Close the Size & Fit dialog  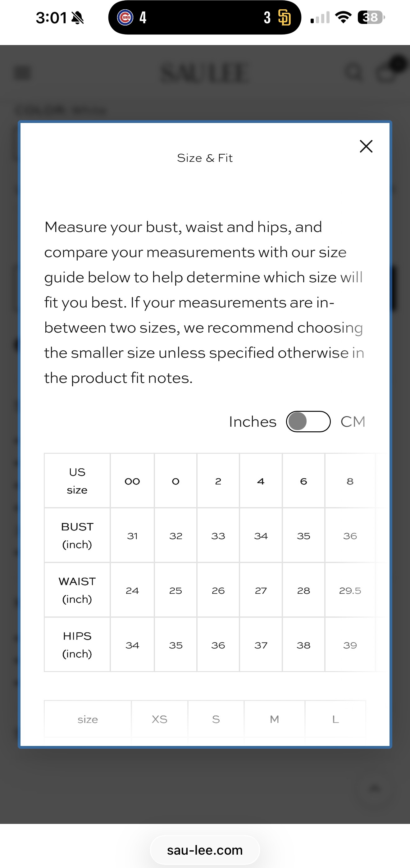point(366,146)
